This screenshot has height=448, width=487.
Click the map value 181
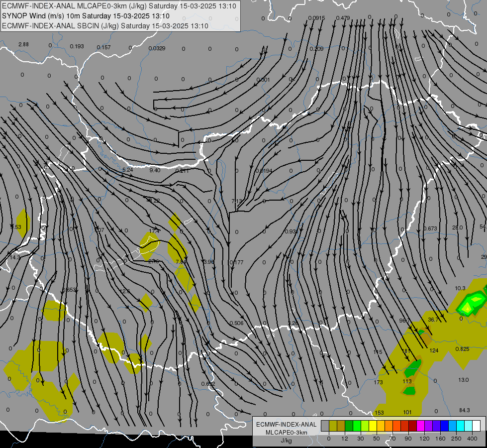406,351
